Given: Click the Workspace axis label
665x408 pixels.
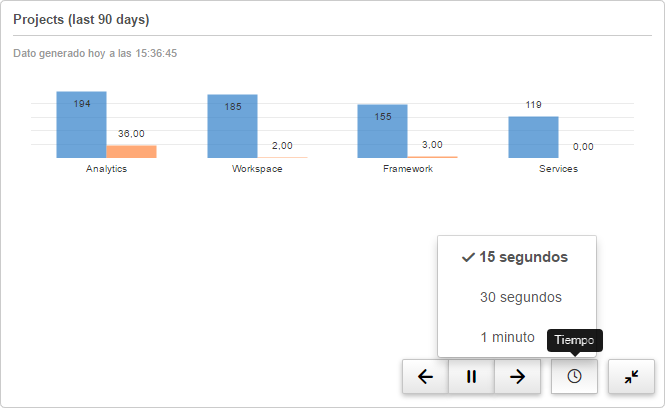Looking at the screenshot, I should [257, 169].
